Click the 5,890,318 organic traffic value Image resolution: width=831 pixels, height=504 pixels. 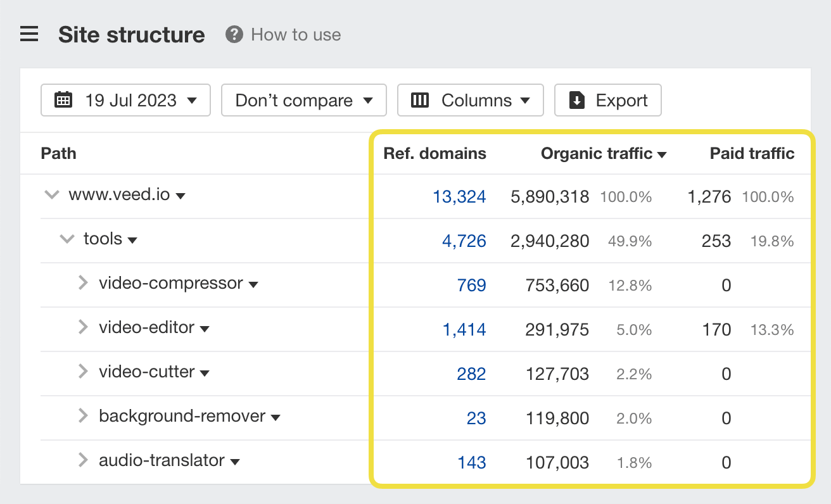click(550, 197)
